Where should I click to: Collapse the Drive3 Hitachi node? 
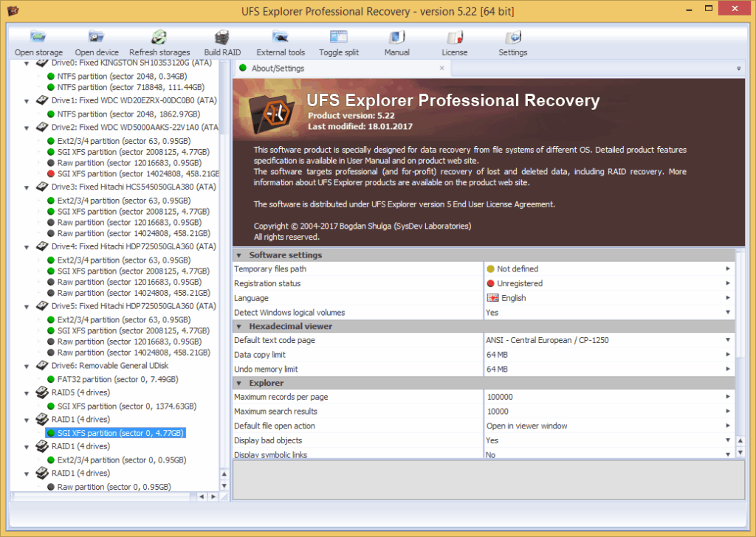[x=27, y=188]
